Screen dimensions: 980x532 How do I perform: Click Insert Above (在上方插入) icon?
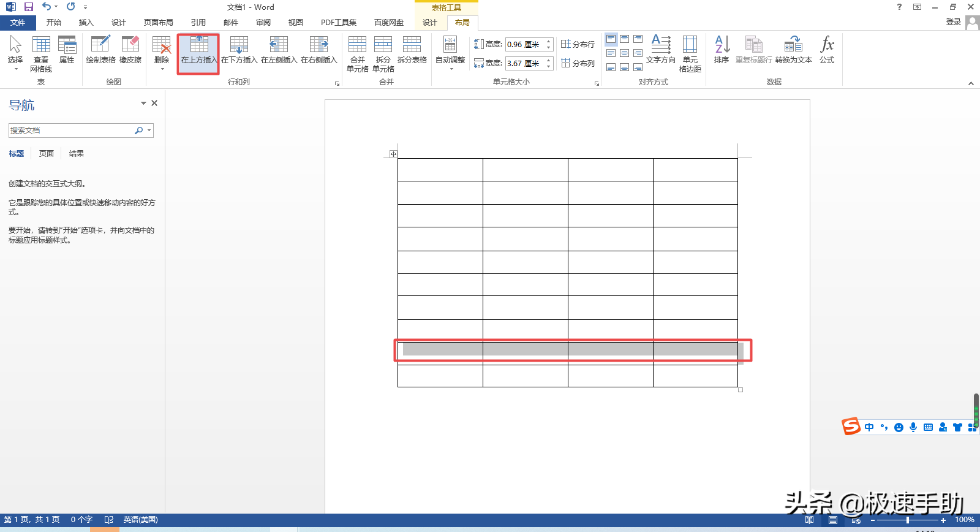pyautogui.click(x=198, y=50)
